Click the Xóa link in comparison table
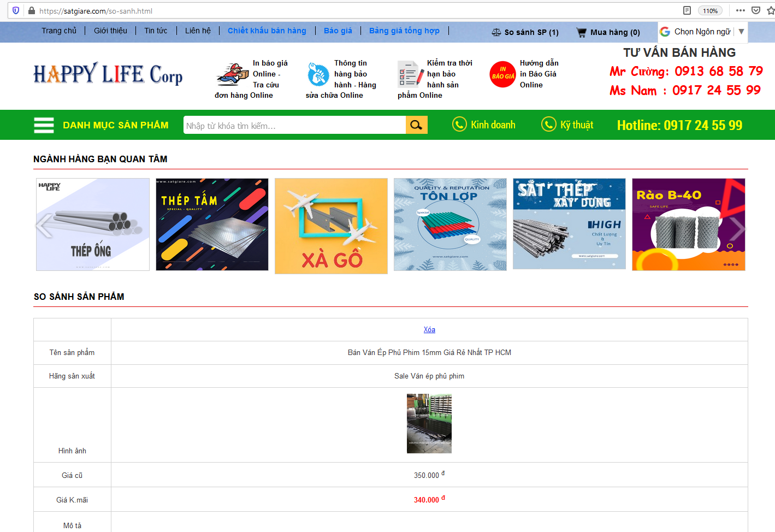 click(429, 329)
